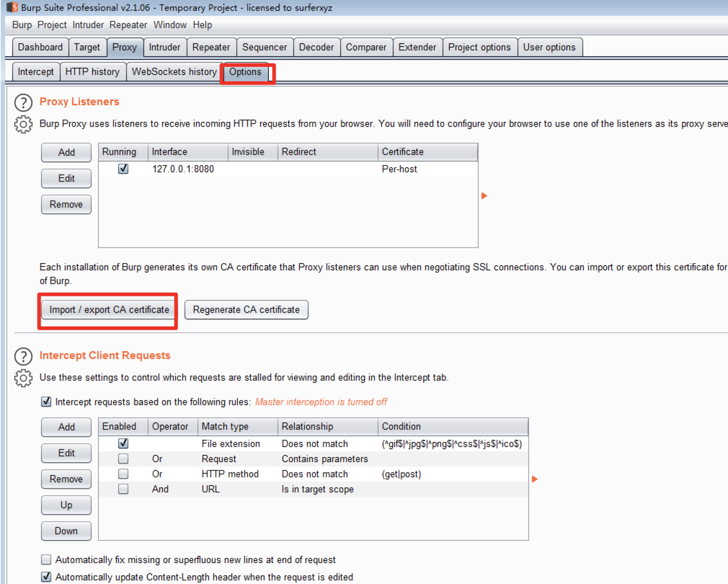Viewport: 728px width, 584px height.
Task: Click Remove button under Intercept Client Requests
Action: [x=66, y=479]
